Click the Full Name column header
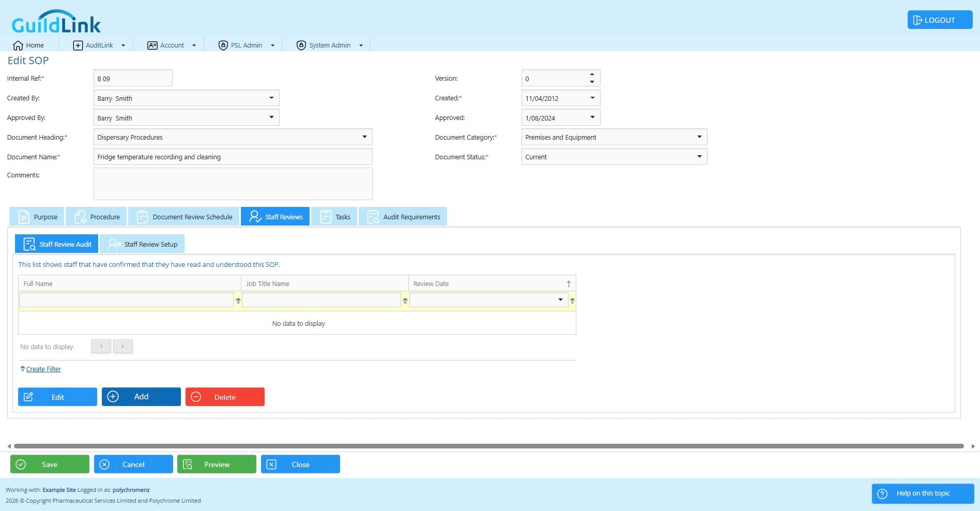The height and width of the screenshot is (511, 980). click(x=130, y=283)
